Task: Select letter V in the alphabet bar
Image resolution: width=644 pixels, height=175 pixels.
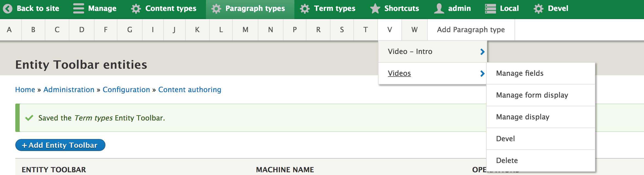Action: (390, 30)
